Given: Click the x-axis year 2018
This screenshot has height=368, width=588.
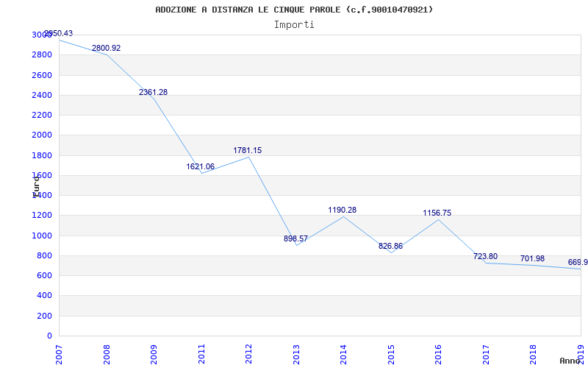Looking at the screenshot, I should point(534,355).
